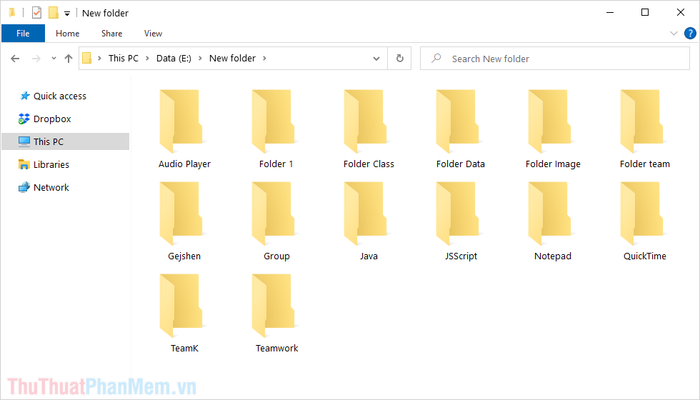Click the magnifier icon in the search box
The width and height of the screenshot is (700, 400).
point(436,58)
